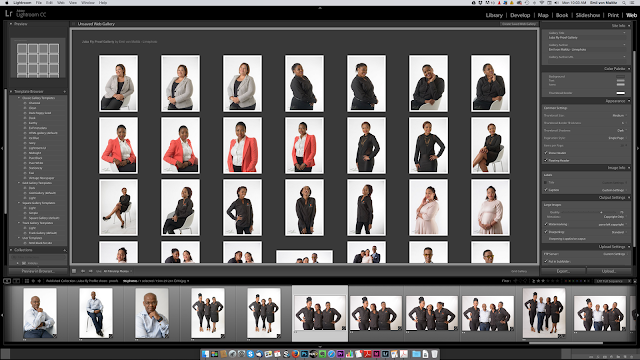The height and width of the screenshot is (360, 640).
Task: Select the selected three-women filmstrip thumbnail
Action: (320, 313)
